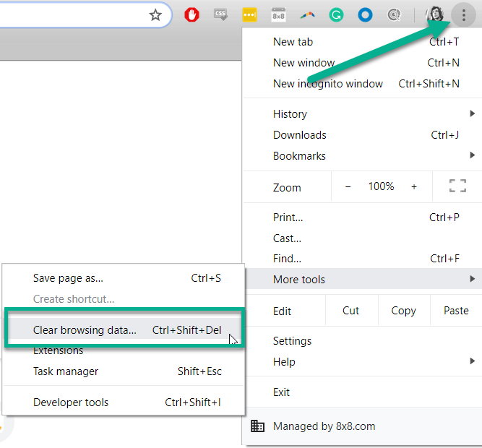Open the user profile avatar
The width and height of the screenshot is (482, 448).
coord(434,15)
